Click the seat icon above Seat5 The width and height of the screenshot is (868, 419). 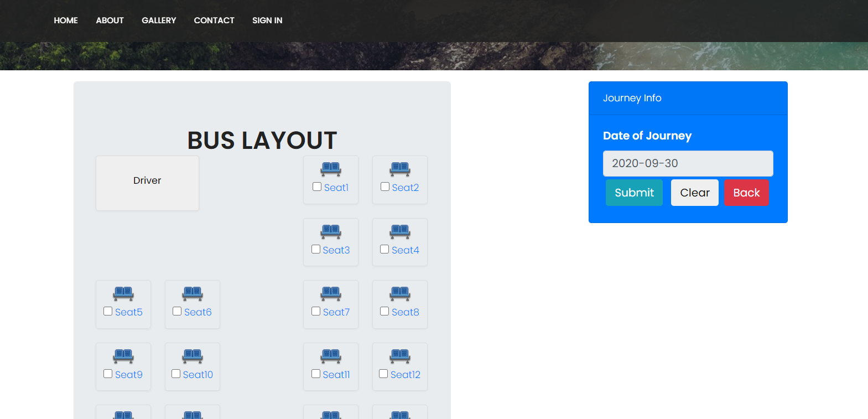(123, 294)
